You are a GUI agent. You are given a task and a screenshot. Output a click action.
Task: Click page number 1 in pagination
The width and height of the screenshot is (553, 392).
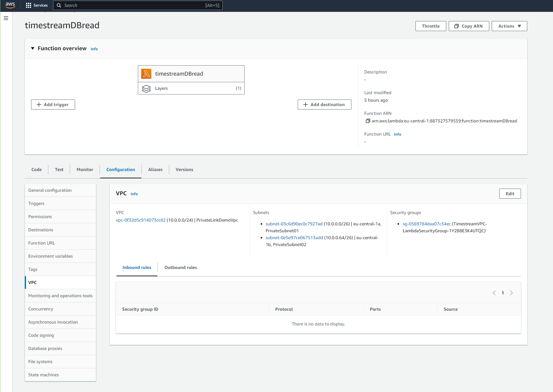point(503,293)
